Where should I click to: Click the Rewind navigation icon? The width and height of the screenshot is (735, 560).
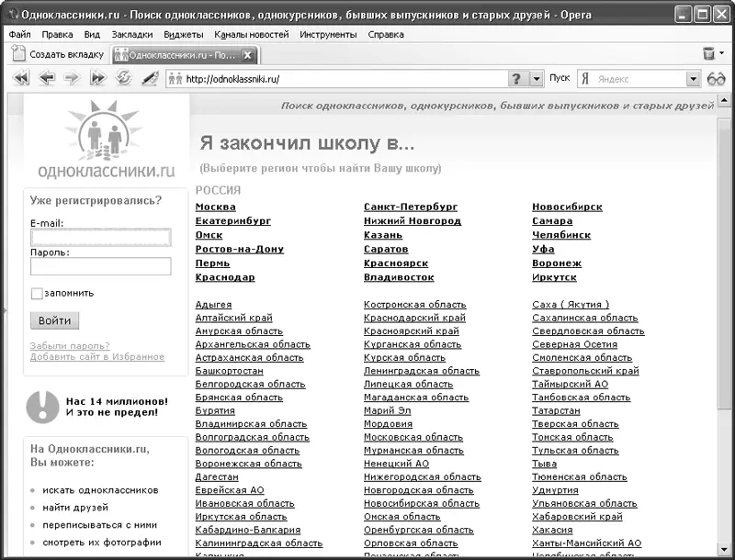pos(20,79)
